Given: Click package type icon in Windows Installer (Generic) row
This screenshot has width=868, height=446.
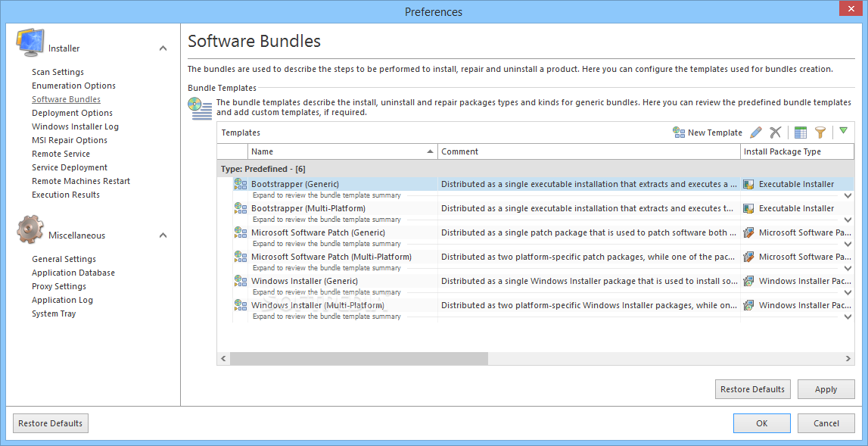Looking at the screenshot, I should [749, 281].
